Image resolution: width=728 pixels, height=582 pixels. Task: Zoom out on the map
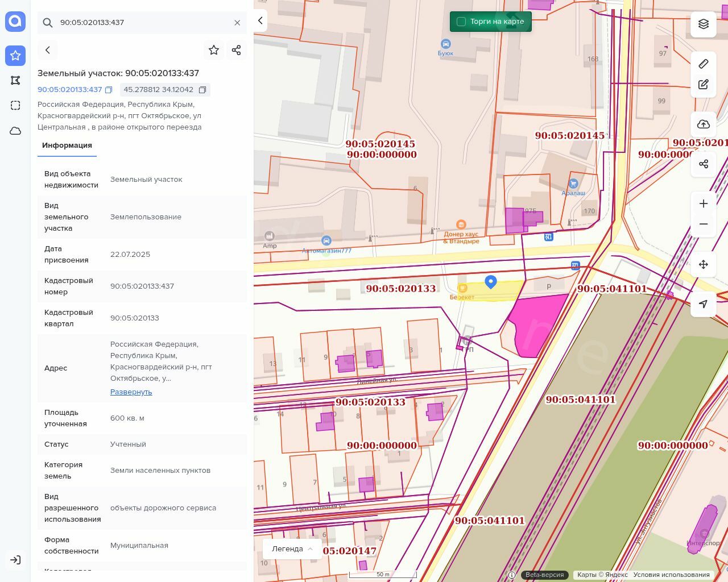point(704,225)
